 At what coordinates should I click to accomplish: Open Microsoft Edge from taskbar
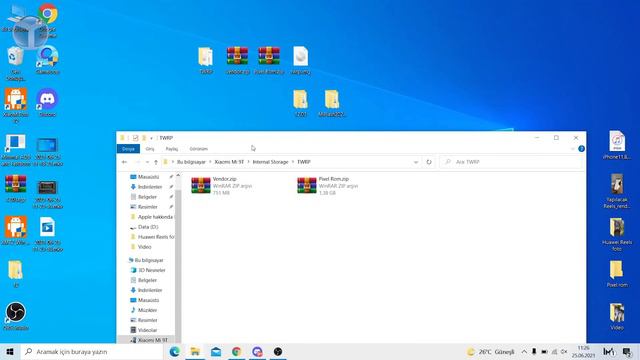click(x=174, y=352)
